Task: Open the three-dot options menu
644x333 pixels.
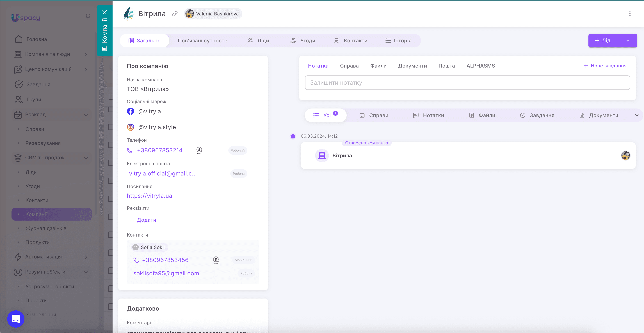Action: [630, 14]
